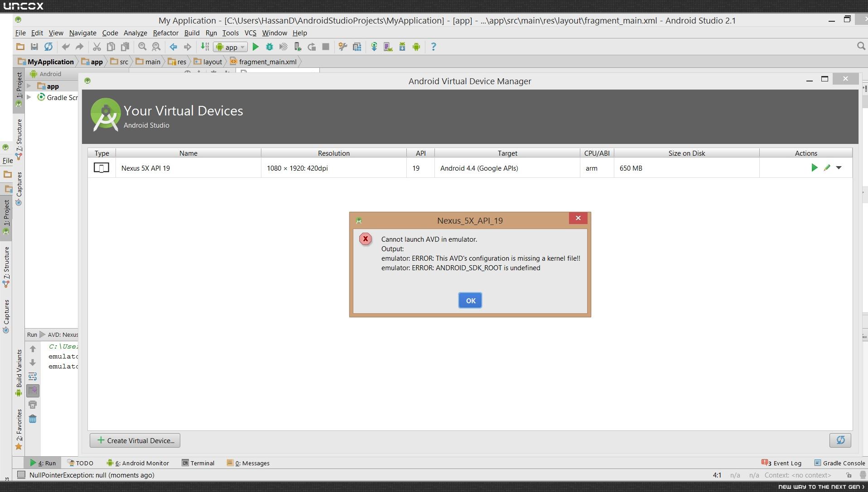Click Sync Project with Gradle icon

click(x=374, y=47)
